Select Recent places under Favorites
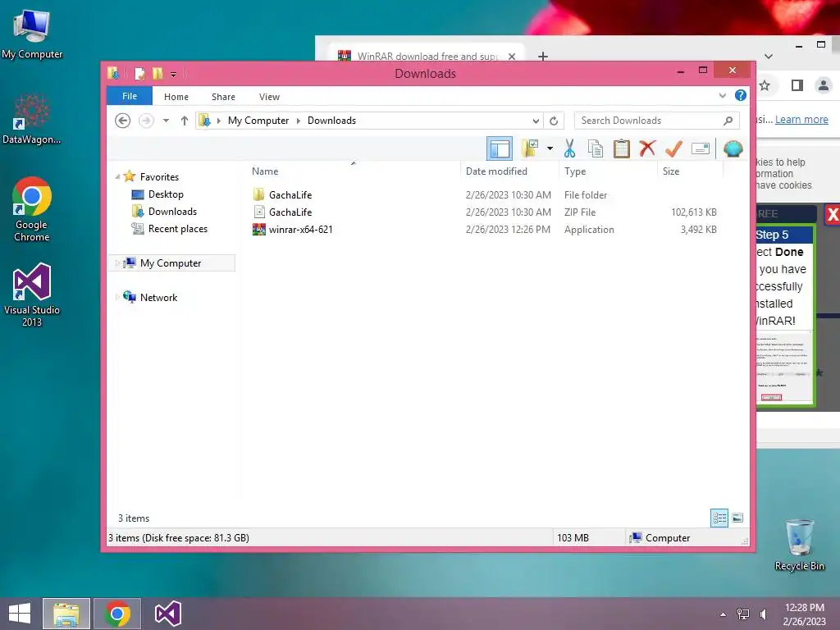Image resolution: width=840 pixels, height=630 pixels. [178, 229]
